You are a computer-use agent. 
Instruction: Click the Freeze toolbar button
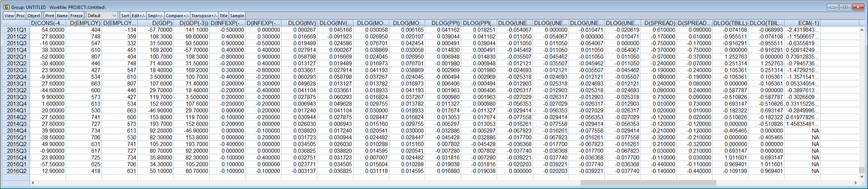(x=77, y=16)
